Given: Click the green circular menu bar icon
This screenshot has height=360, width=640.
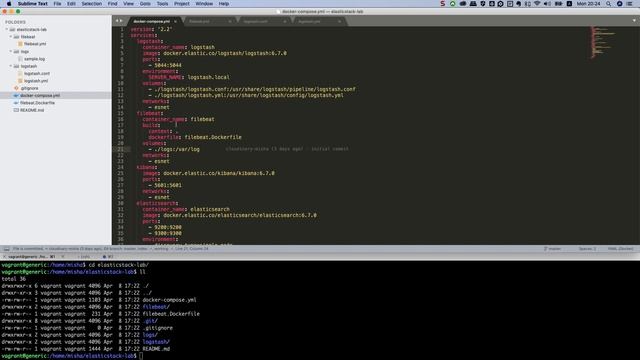Looking at the screenshot, I should pos(453,4).
